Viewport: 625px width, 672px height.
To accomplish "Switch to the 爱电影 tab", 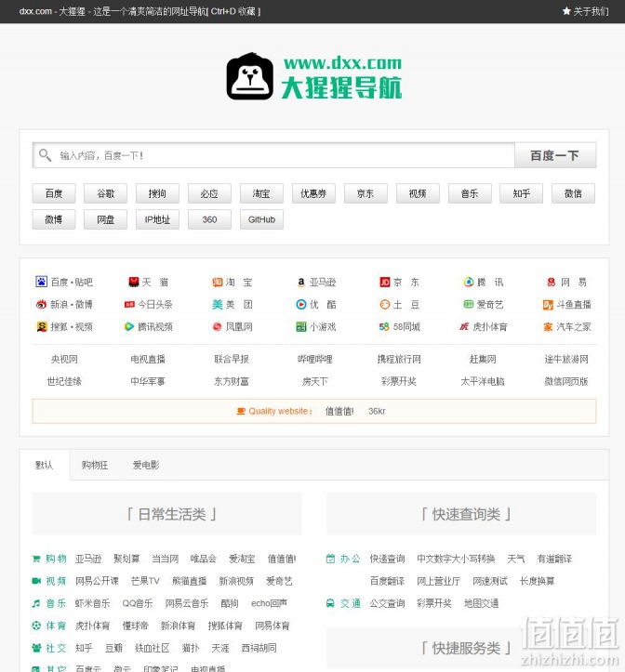I will click(146, 465).
